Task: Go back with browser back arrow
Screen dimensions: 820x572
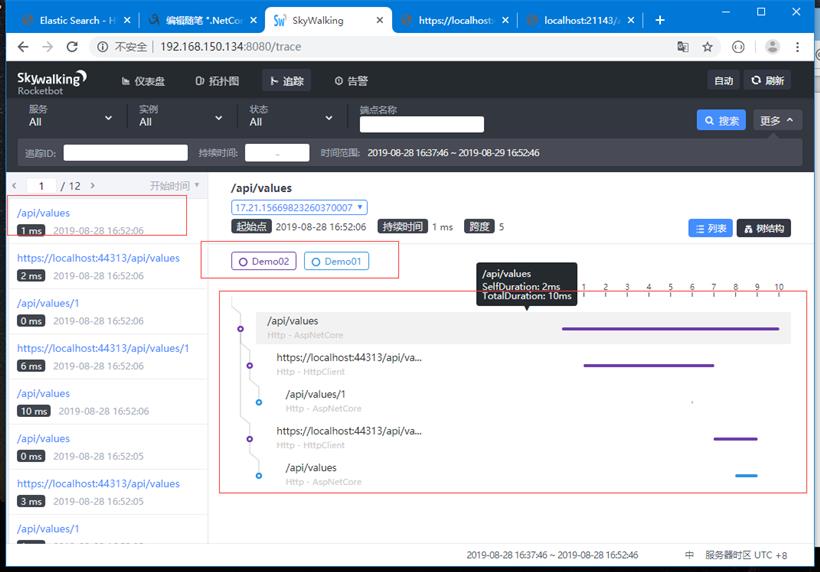Action: coord(23,47)
